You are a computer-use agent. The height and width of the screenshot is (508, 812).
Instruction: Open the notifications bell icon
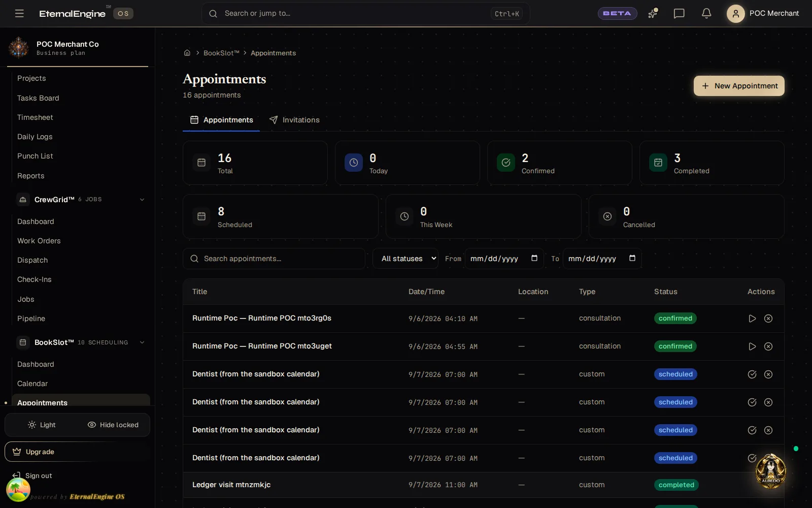click(706, 13)
